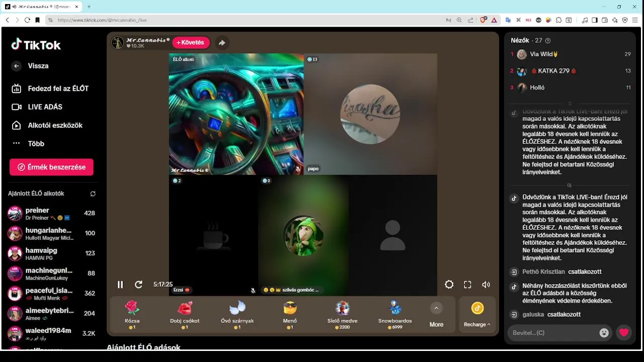
Task: Click galuska username in chat
Action: pos(533,315)
